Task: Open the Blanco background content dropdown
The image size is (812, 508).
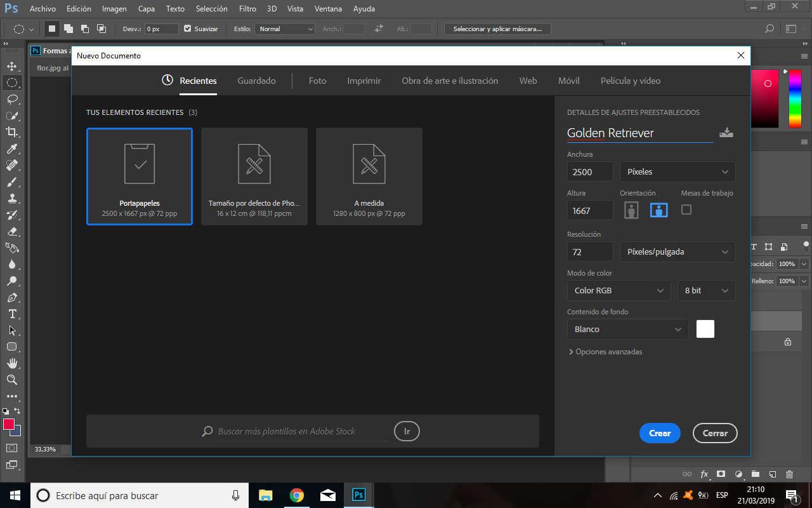Action: [627, 329]
